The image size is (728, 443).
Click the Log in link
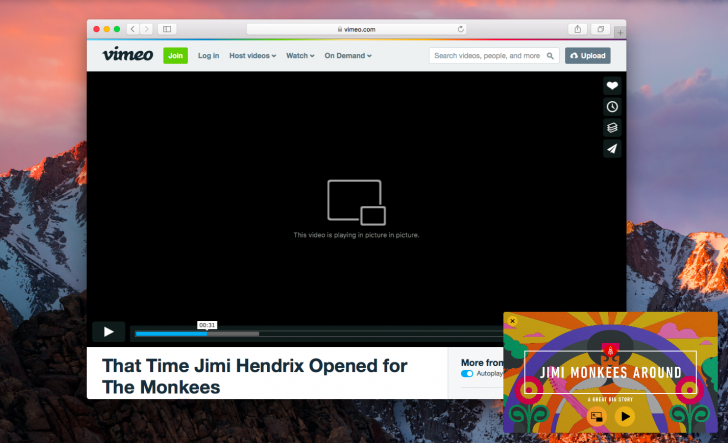point(208,56)
